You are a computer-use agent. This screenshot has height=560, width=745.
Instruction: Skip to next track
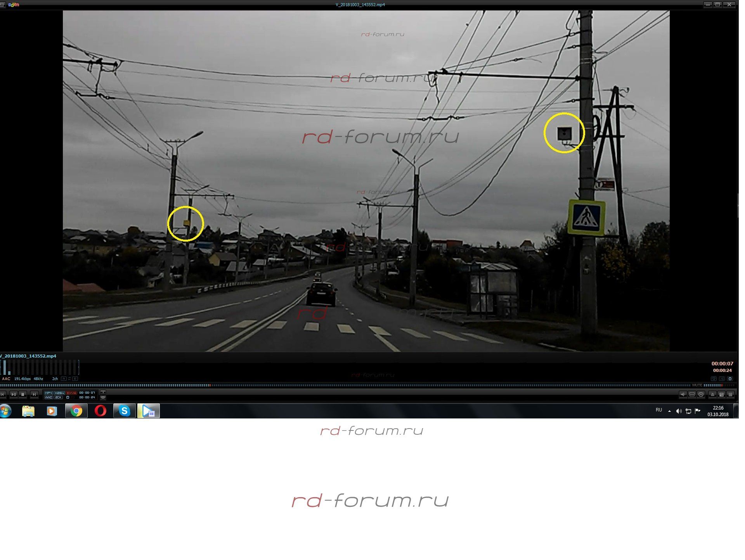click(x=34, y=394)
